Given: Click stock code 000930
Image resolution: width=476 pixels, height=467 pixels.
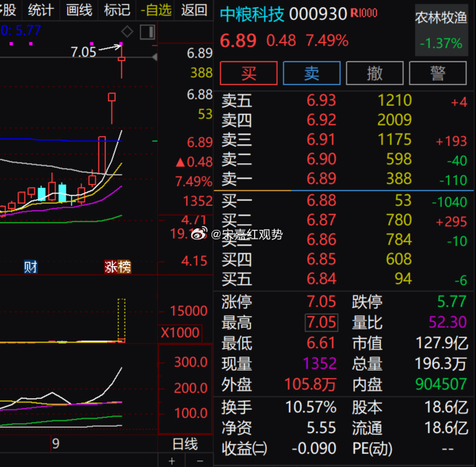Looking at the screenshot, I should (318, 14).
